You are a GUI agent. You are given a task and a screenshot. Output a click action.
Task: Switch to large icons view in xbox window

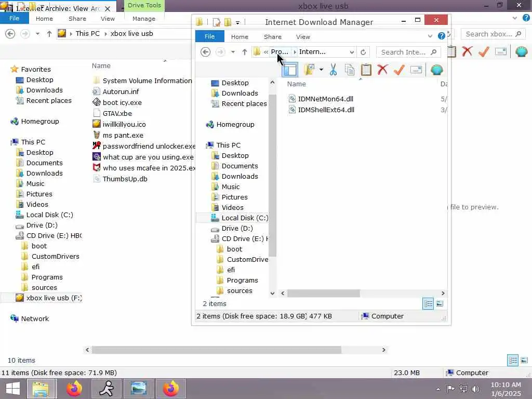(524, 361)
